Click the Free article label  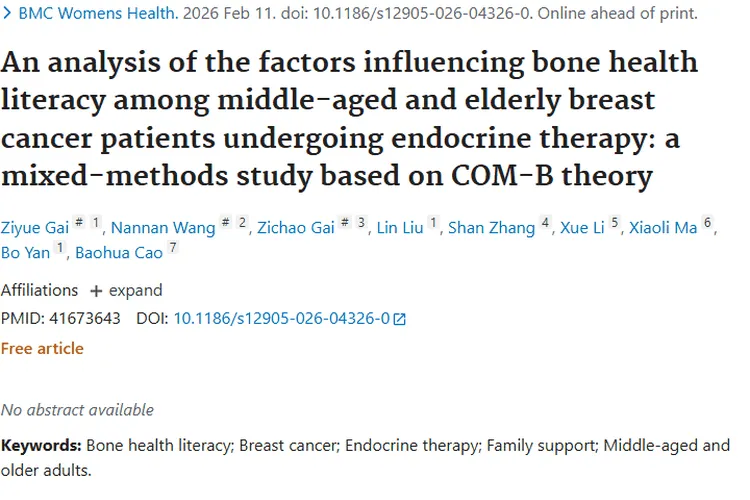[42, 348]
